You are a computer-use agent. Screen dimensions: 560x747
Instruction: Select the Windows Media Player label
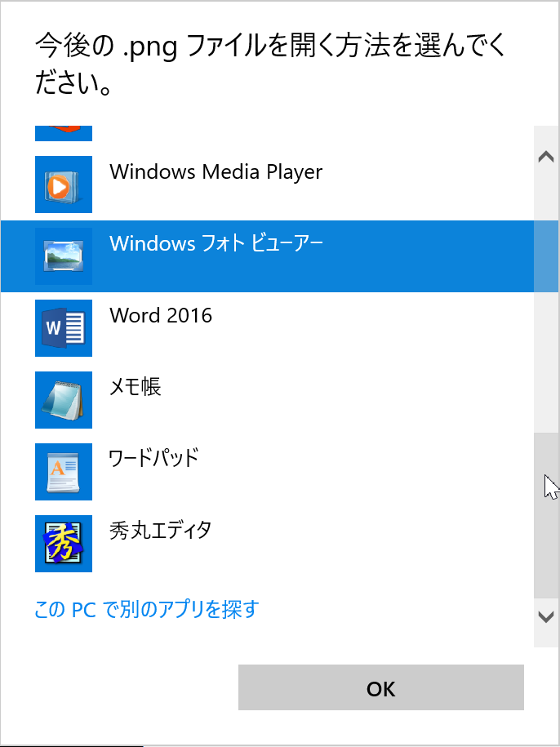tap(216, 172)
